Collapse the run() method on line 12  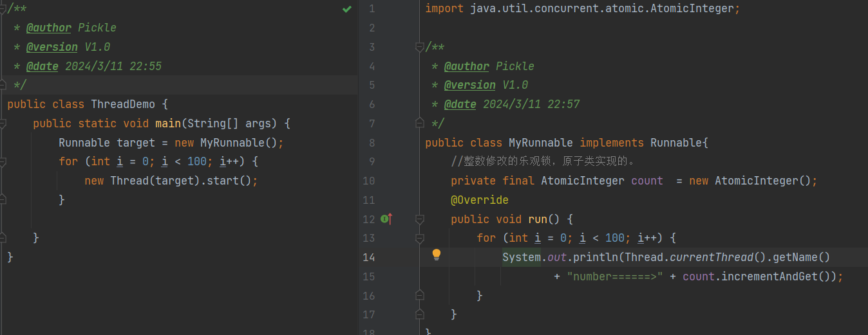(420, 219)
